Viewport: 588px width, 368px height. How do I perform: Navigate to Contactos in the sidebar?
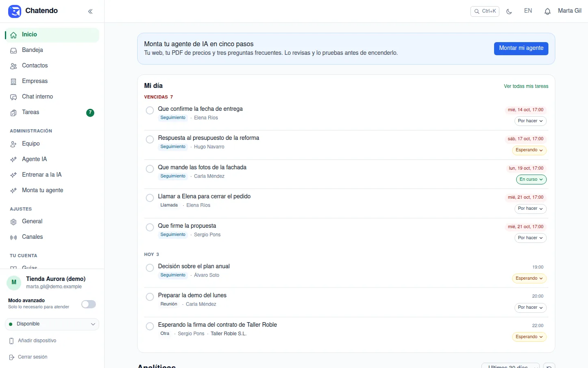[x=52, y=66]
